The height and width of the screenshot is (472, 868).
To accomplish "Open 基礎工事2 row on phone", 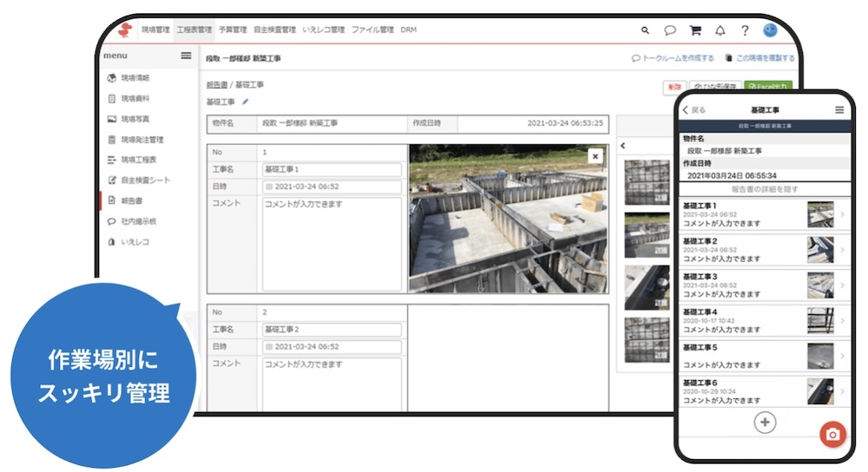I will (x=765, y=250).
